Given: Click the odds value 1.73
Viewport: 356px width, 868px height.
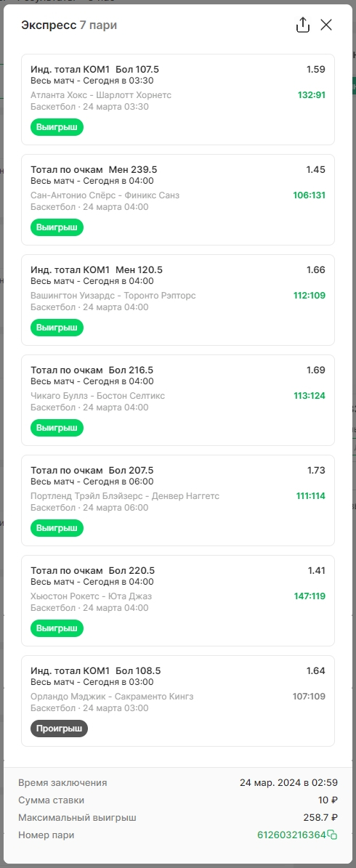Looking at the screenshot, I should (x=317, y=470).
